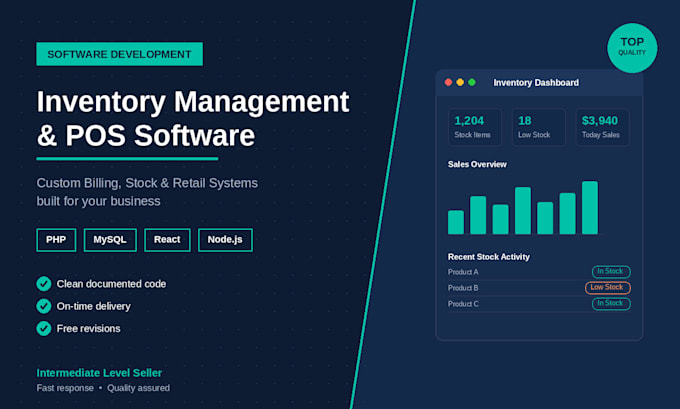Click the checkmark next to Clean documented code
The width and height of the screenshot is (680, 409).
[44, 284]
